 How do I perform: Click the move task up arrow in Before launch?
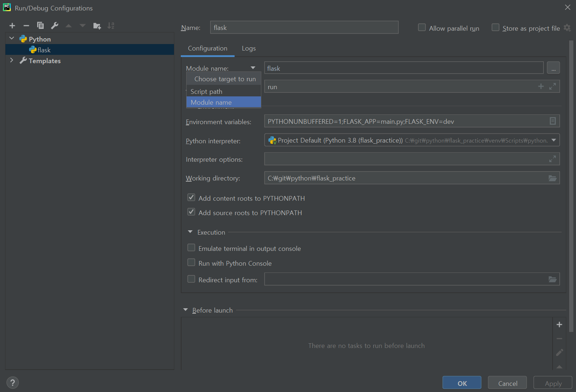[559, 366]
